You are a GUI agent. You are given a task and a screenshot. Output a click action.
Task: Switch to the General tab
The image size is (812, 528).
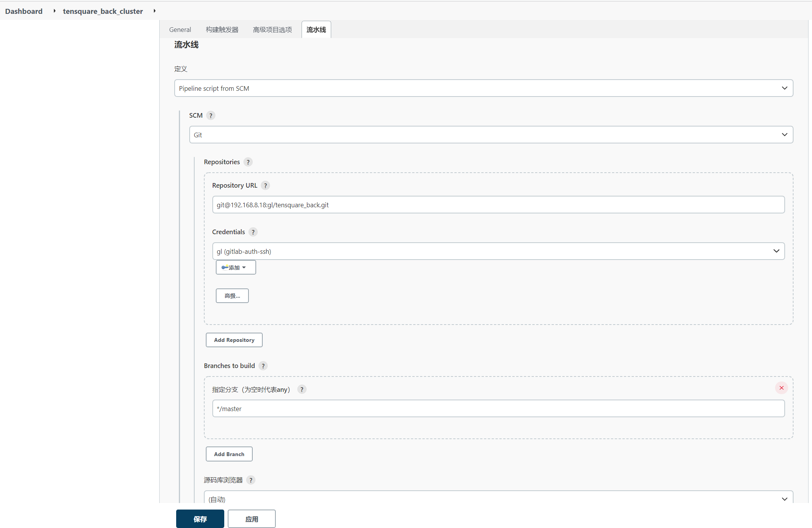180,30
